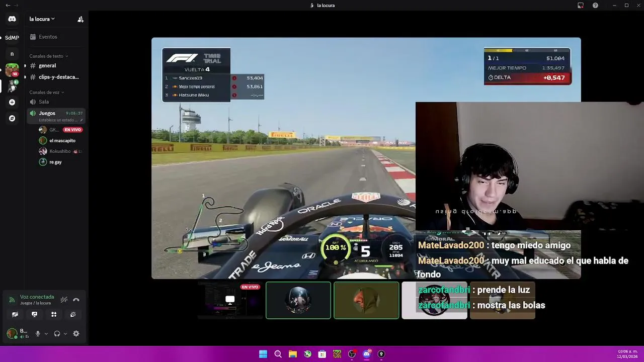The height and width of the screenshot is (362, 644).
Task: Open the SdMP server
Action: pos(12,38)
